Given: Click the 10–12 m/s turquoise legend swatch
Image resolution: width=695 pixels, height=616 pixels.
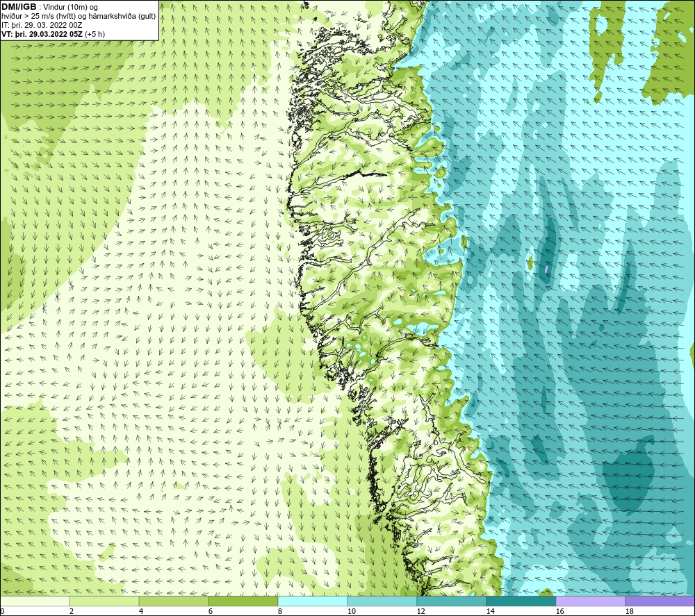Looking at the screenshot, I should (x=382, y=601).
